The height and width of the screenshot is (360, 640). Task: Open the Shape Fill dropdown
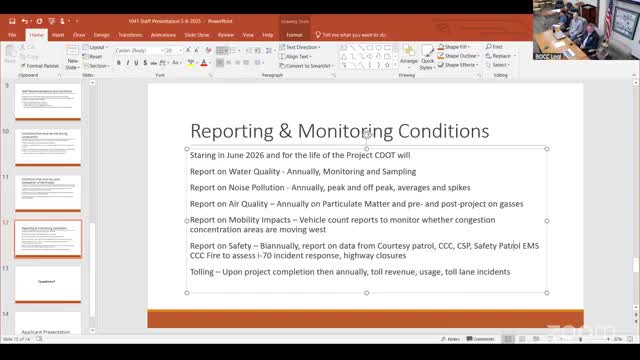454,47
